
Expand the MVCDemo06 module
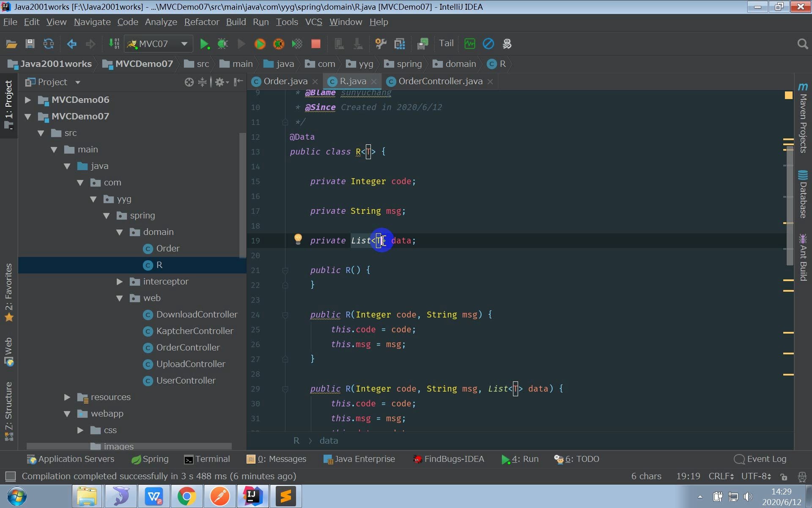[x=27, y=100]
